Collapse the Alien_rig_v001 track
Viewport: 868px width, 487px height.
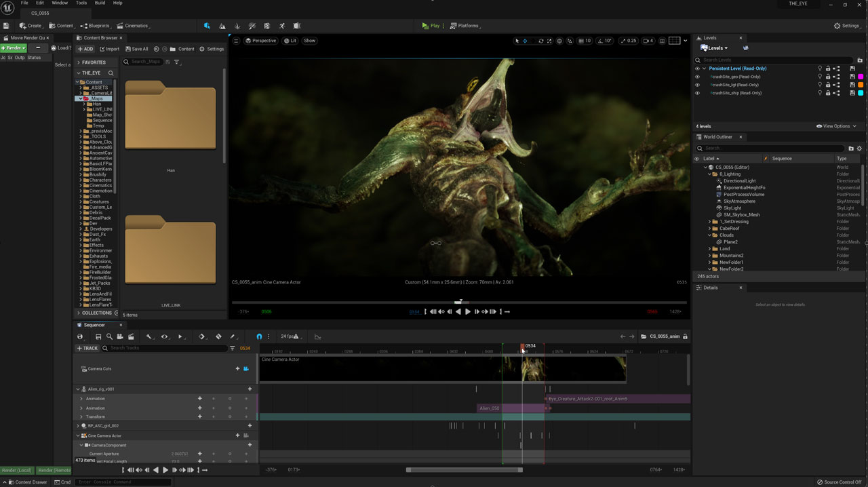77,389
